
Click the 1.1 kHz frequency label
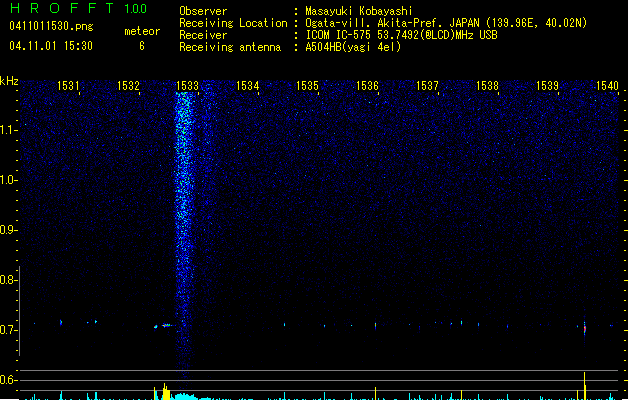click(x=8, y=130)
